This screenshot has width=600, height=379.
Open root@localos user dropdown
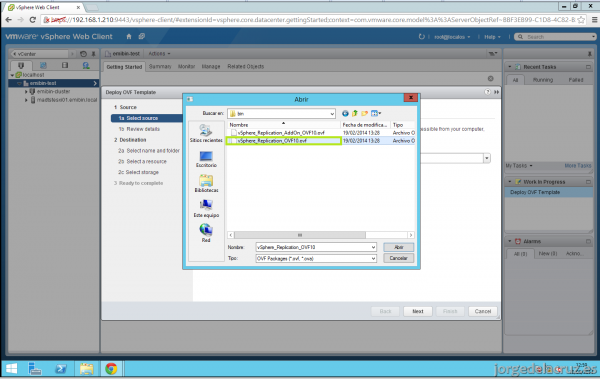click(x=452, y=37)
